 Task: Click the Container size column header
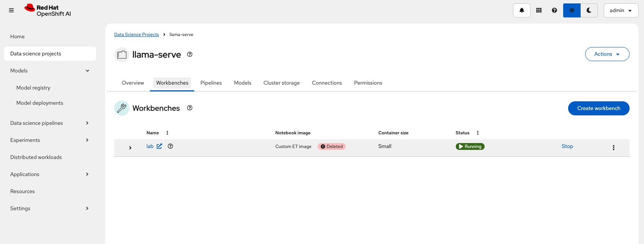tap(394, 133)
